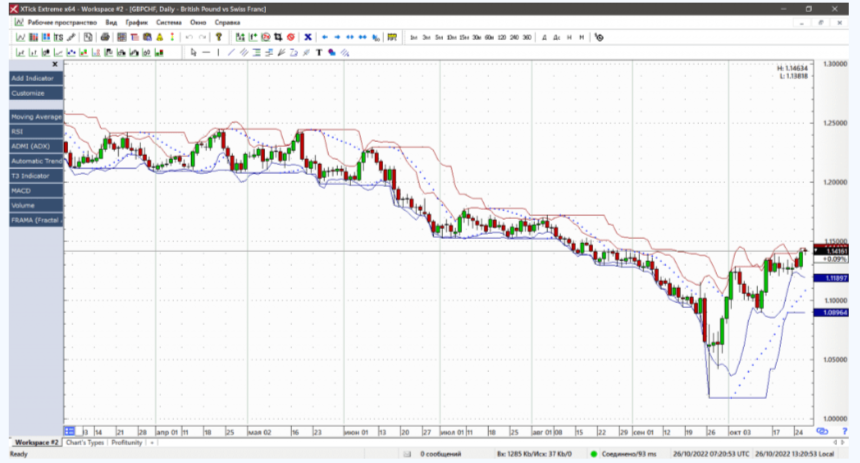Screen dimensions: 860x463
Task: Click the Add Indicator button
Action: click(33, 78)
